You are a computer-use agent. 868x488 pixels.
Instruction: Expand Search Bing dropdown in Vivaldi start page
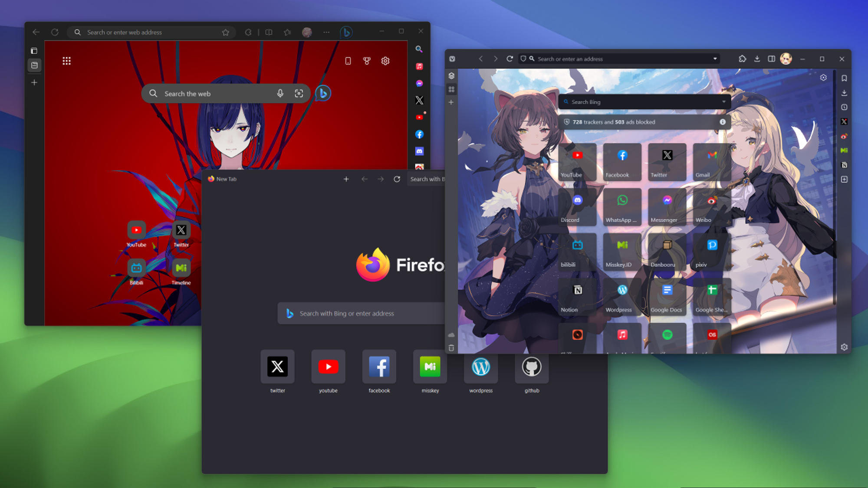click(724, 102)
